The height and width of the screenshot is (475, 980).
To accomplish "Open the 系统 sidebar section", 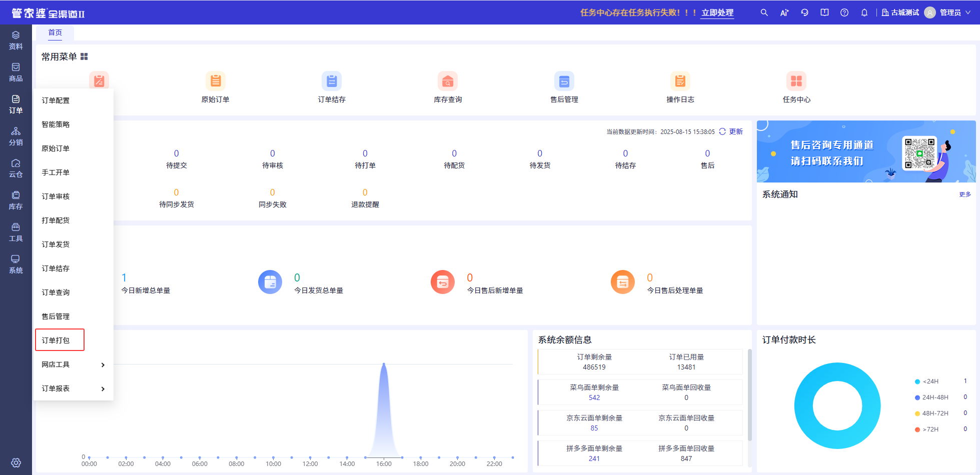I will click(16, 264).
